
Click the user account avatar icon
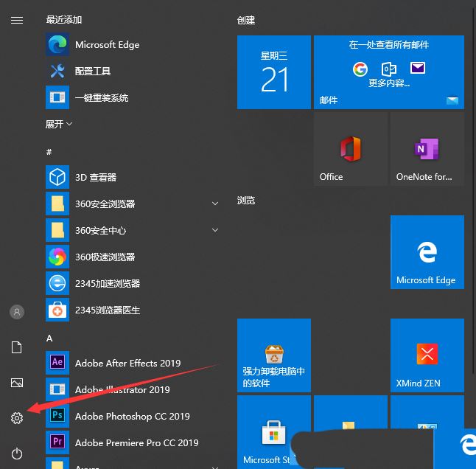click(x=17, y=312)
